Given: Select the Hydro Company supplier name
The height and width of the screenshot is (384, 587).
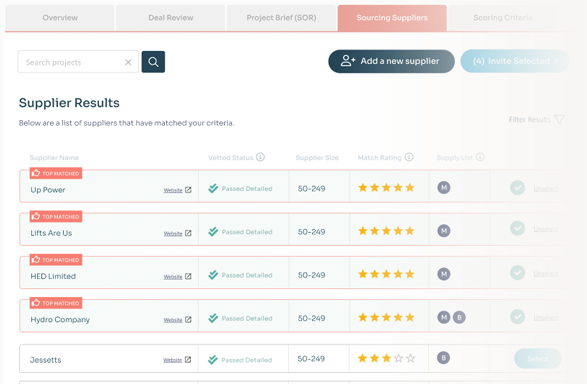Looking at the screenshot, I should (60, 320).
